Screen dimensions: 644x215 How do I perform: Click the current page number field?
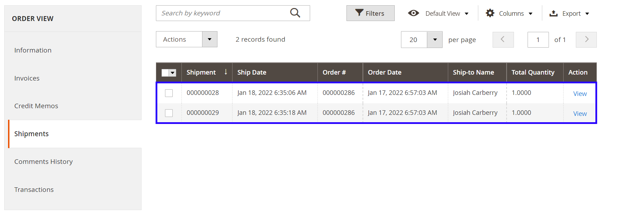pyautogui.click(x=538, y=40)
